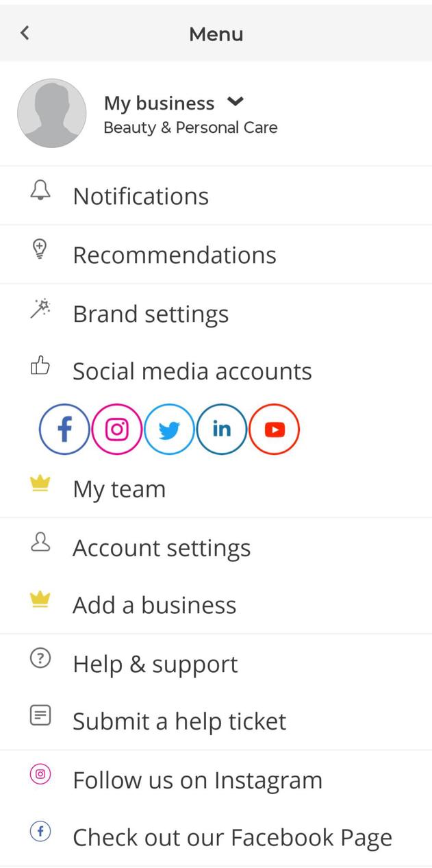Viewport: 432px width, 868px height.
Task: Open Check out our Facebook Page
Action: pos(232,837)
